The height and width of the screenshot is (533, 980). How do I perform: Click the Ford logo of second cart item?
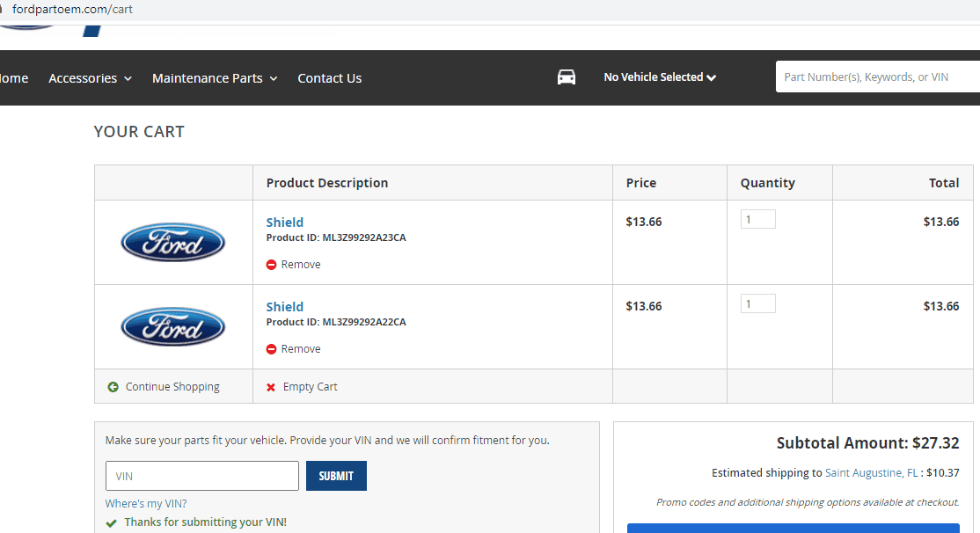[173, 326]
